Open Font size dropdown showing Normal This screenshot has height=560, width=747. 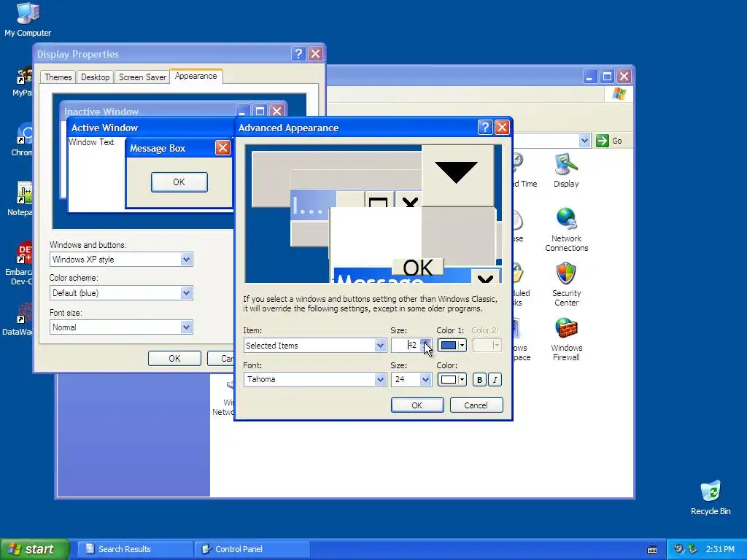click(121, 327)
